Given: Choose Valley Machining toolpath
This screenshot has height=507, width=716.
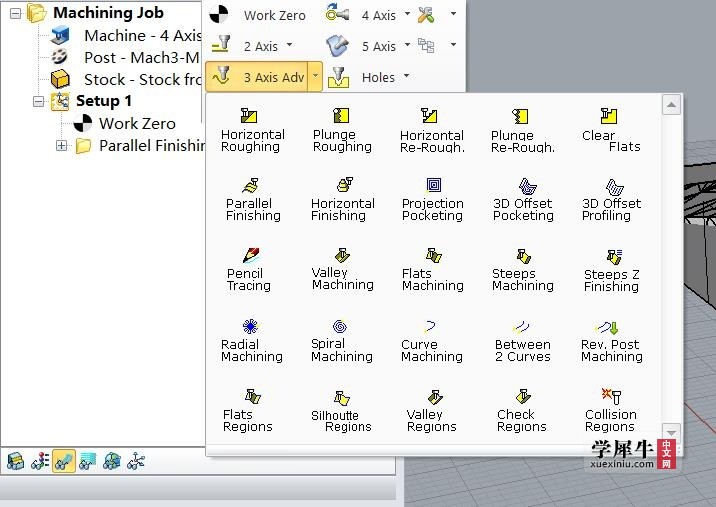Looking at the screenshot, I should click(342, 269).
